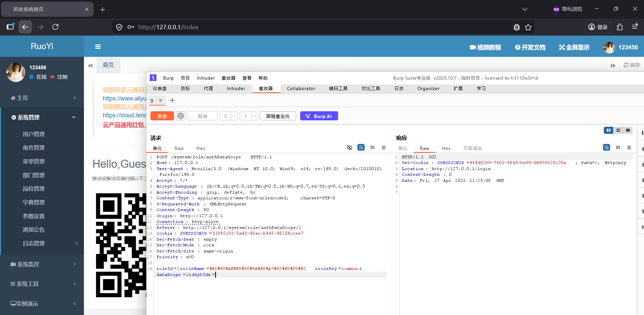Open browser application menu

[635, 27]
